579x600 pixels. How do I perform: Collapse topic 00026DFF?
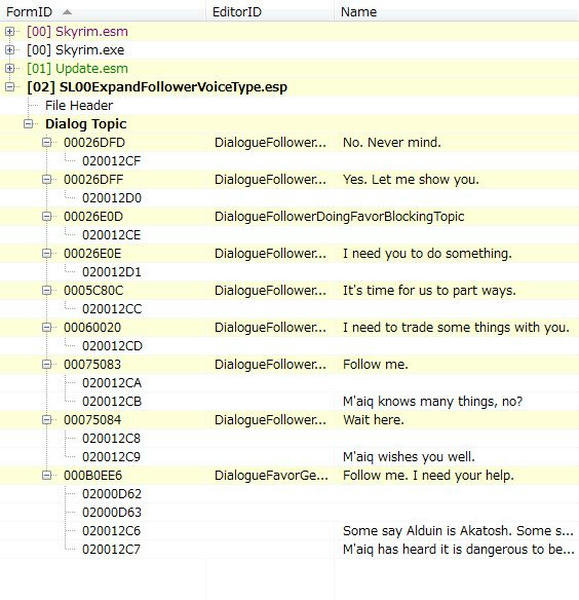pos(47,179)
